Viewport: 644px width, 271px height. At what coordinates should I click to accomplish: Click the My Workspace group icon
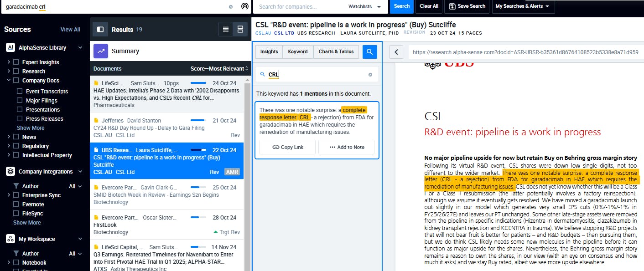point(10,239)
